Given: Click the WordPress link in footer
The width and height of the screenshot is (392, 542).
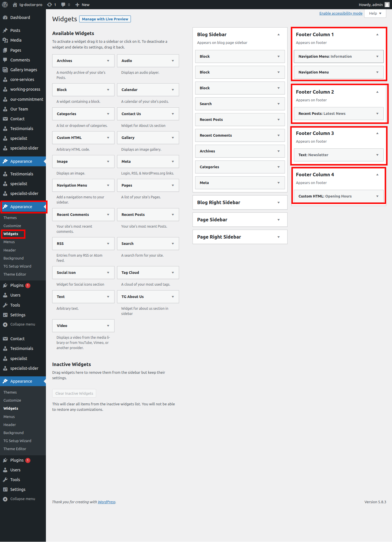Looking at the screenshot, I should click(x=106, y=502).
